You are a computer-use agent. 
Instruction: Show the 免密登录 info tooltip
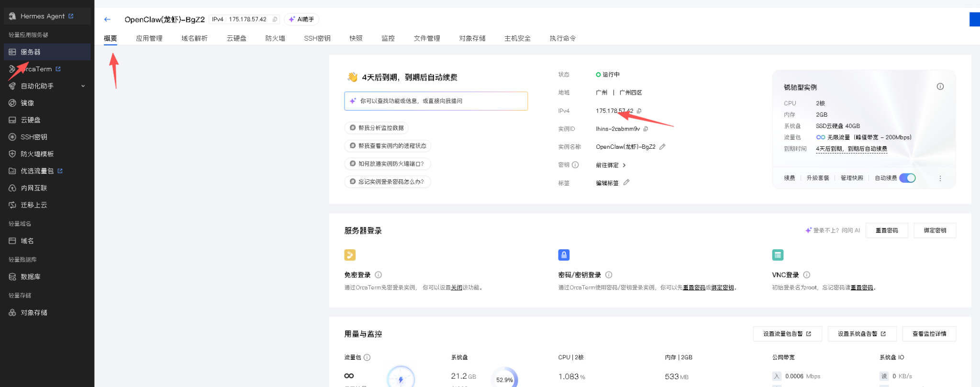pos(379,275)
